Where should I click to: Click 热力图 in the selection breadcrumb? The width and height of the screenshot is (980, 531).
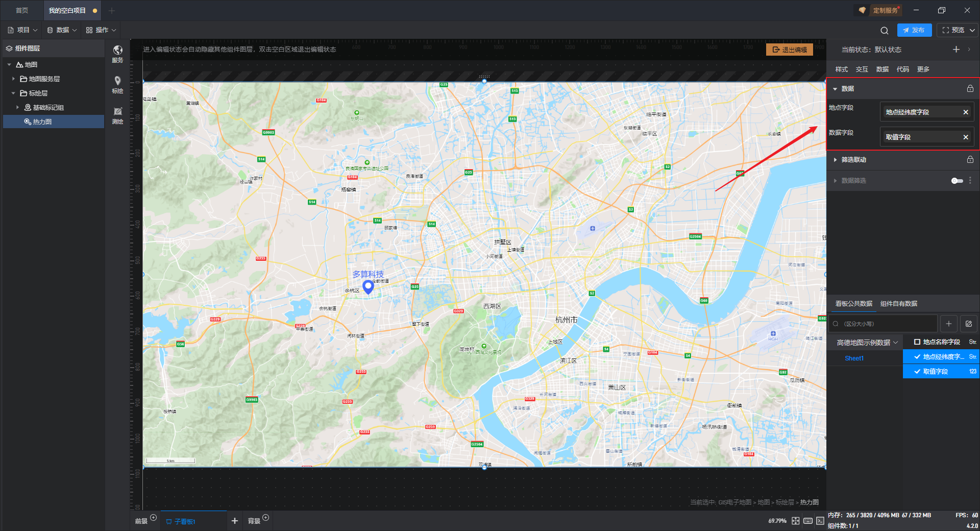(809, 502)
